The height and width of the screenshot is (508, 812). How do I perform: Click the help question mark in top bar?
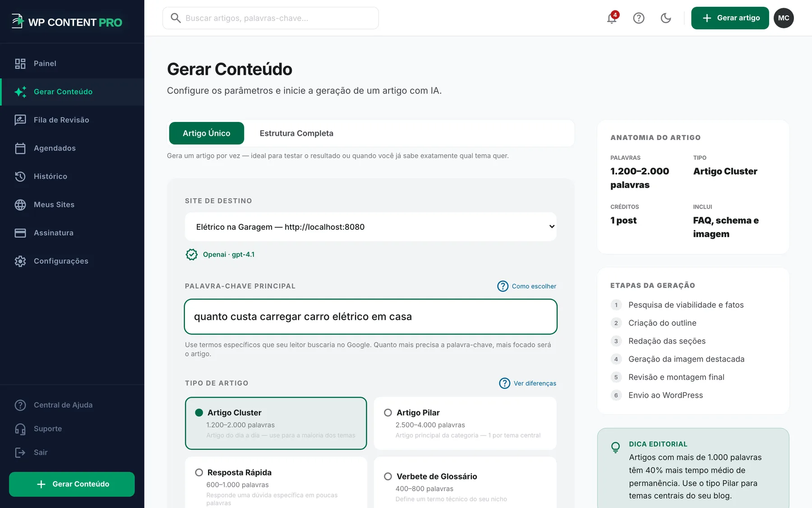(x=639, y=18)
